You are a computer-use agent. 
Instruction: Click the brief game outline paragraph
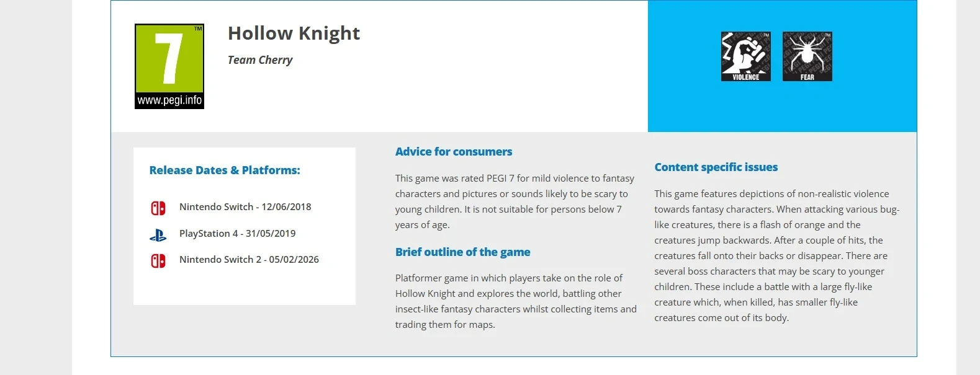(515, 301)
